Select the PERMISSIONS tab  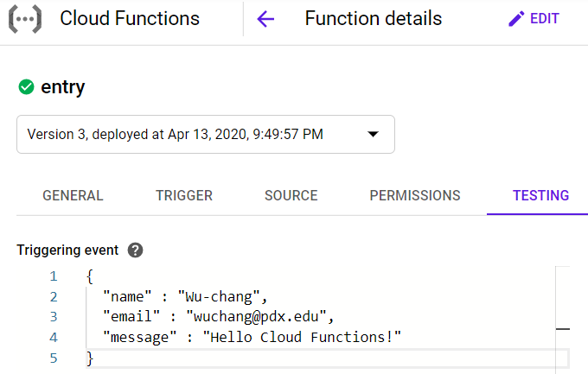click(415, 195)
